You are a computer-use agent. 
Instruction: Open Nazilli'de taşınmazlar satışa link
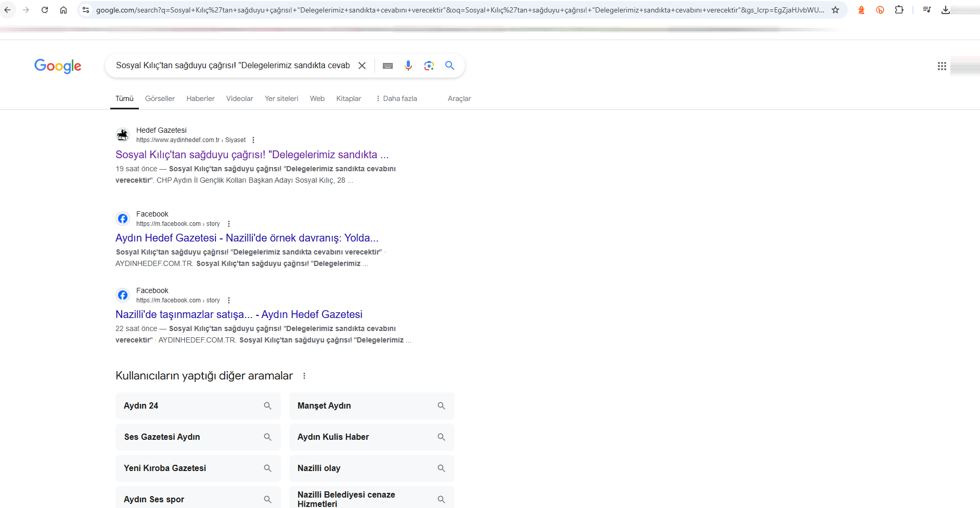pyautogui.click(x=239, y=314)
